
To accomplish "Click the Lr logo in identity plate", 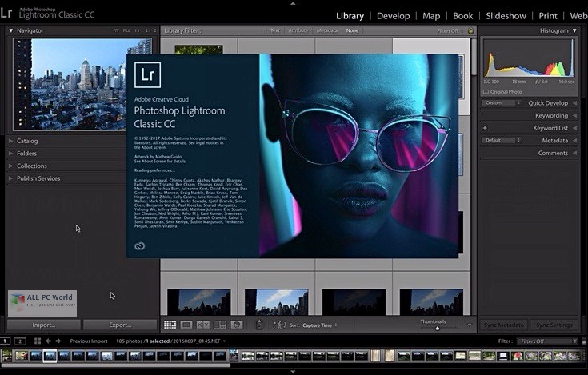I will [x=6, y=13].
